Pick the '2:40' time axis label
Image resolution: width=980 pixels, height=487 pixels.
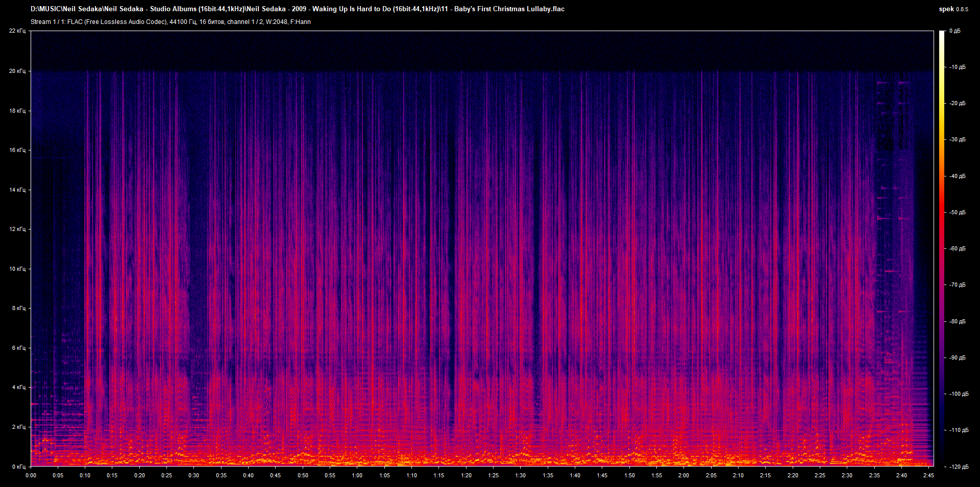pyautogui.click(x=902, y=475)
